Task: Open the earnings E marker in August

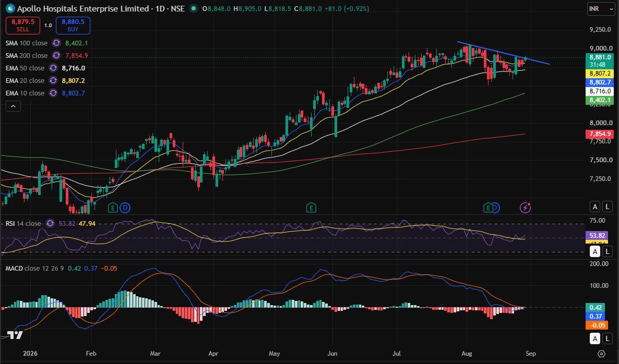Action: 489,208
